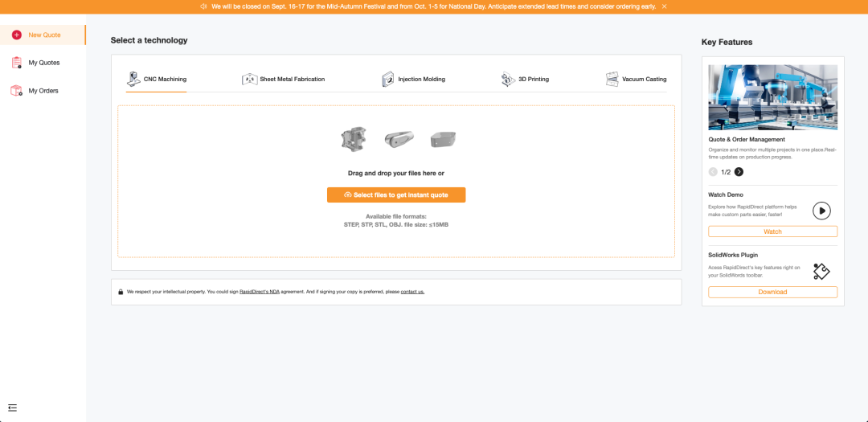This screenshot has height=422, width=868.
Task: Click the 'Quote & Order Management' heading
Action: (x=747, y=140)
